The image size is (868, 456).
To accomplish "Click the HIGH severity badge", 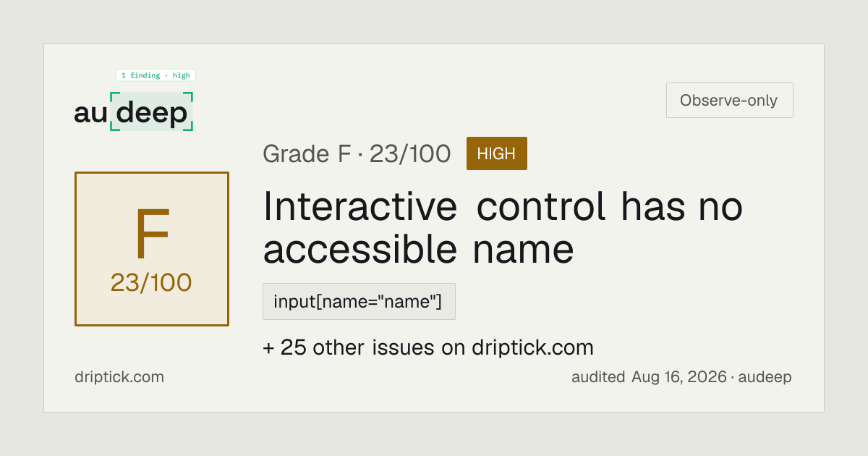I will [x=497, y=153].
